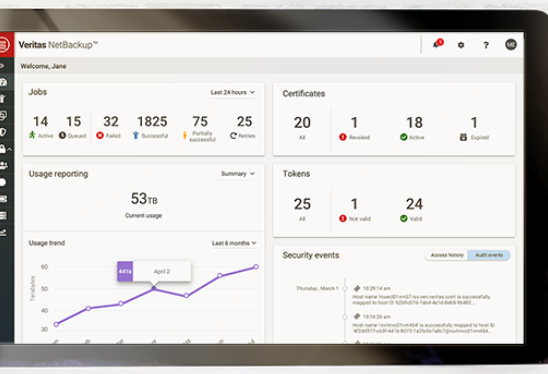This screenshot has width=548, height=374.
Task: Click the green Valid tokens check icon
Action: point(404,218)
